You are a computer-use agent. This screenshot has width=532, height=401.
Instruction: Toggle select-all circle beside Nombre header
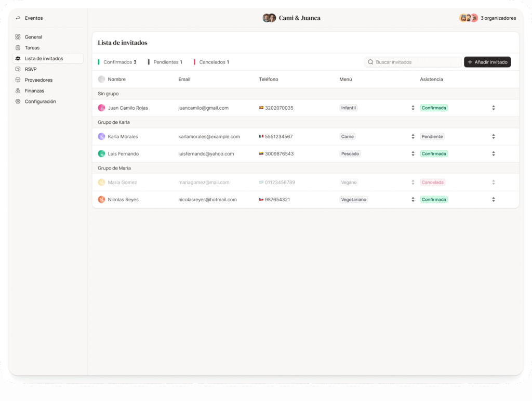pos(101,79)
